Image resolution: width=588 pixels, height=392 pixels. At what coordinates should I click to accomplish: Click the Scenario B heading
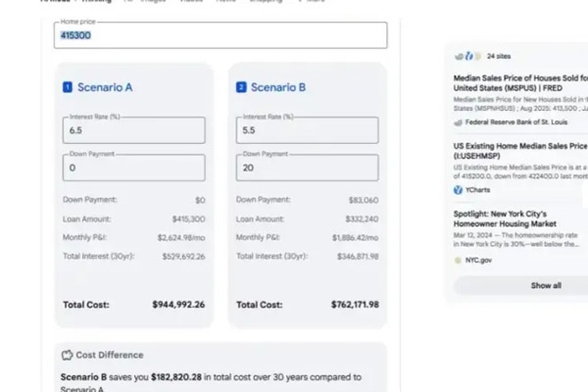278,87
